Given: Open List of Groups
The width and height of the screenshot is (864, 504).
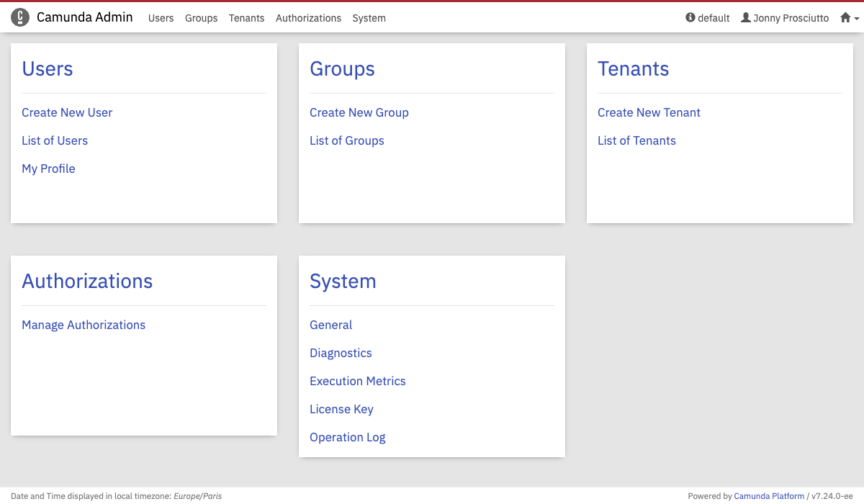Looking at the screenshot, I should [x=346, y=140].
